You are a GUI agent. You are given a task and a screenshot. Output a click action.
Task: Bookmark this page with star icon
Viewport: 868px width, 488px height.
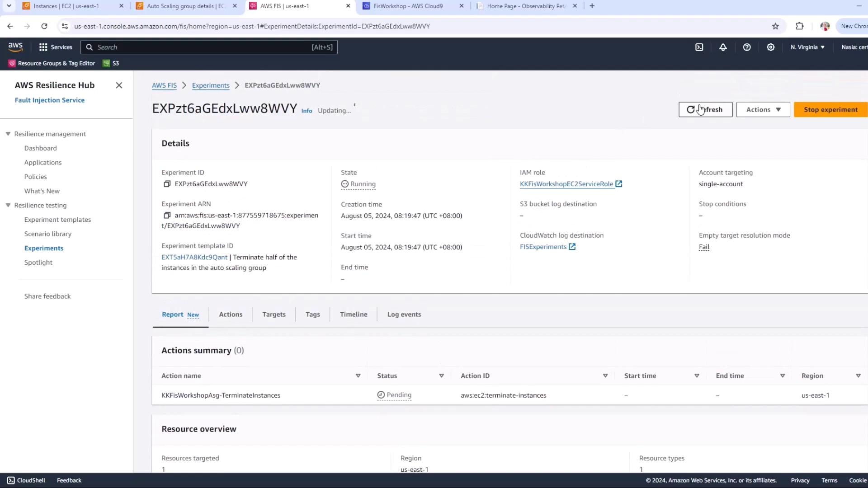coord(775,26)
